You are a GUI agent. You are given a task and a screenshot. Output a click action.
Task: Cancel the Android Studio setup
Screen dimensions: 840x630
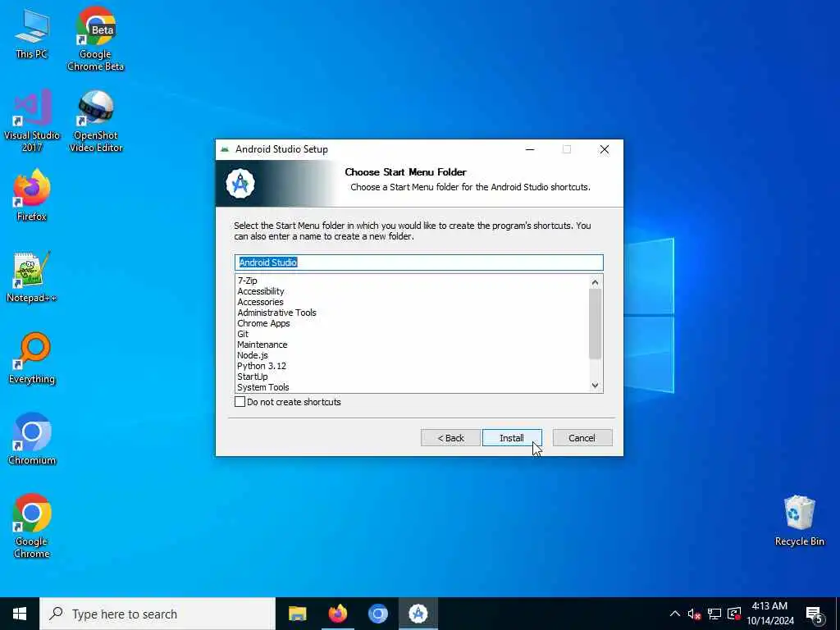pos(582,438)
